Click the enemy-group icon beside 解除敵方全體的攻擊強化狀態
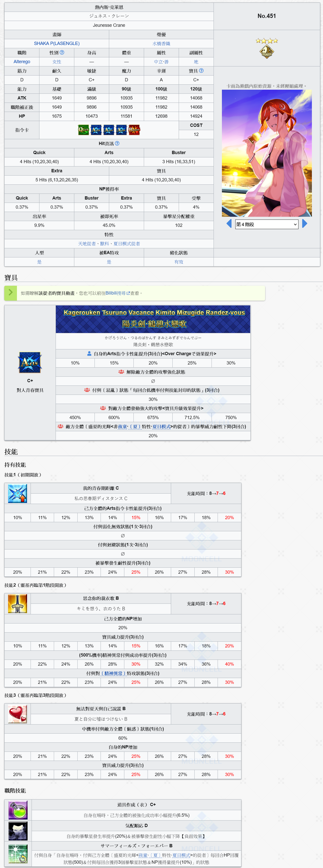Viewport: 323px width, 868px height. [x=121, y=372]
